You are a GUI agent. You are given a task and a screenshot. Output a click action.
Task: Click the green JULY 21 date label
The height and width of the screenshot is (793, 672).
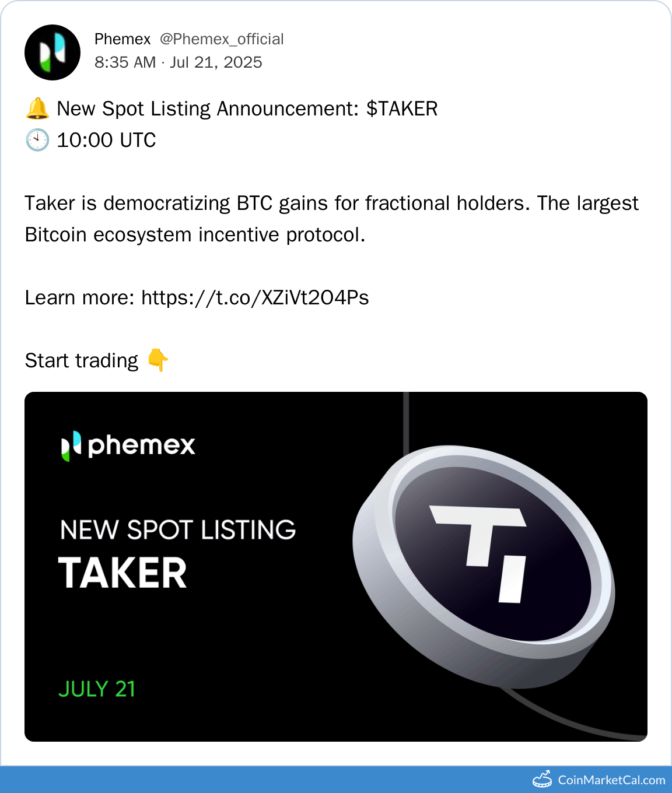tap(97, 689)
